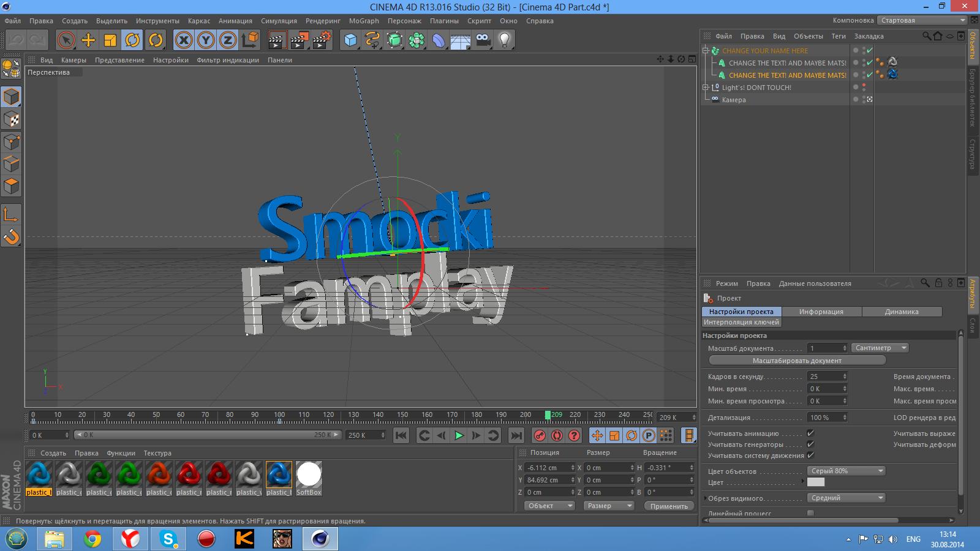Image resolution: width=980 pixels, height=551 pixels.
Task: Click the Цвет color swatch
Action: (816, 482)
